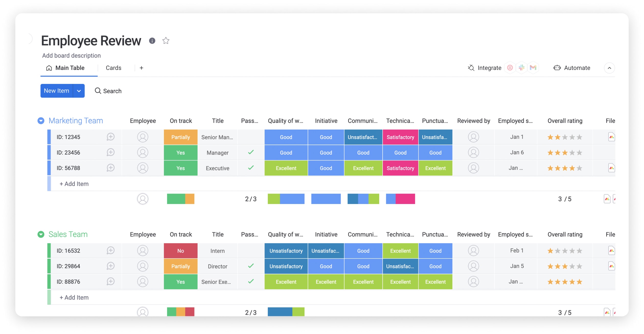
Task: Click reviewer avatar in ID: 23456 row
Action: coord(473,153)
